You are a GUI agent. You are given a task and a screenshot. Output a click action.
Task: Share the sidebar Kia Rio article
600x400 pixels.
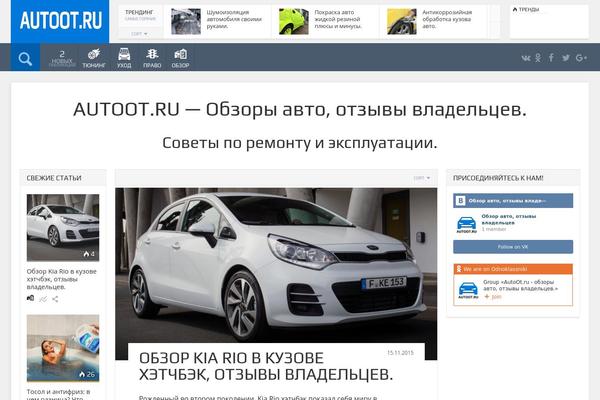coord(55,299)
